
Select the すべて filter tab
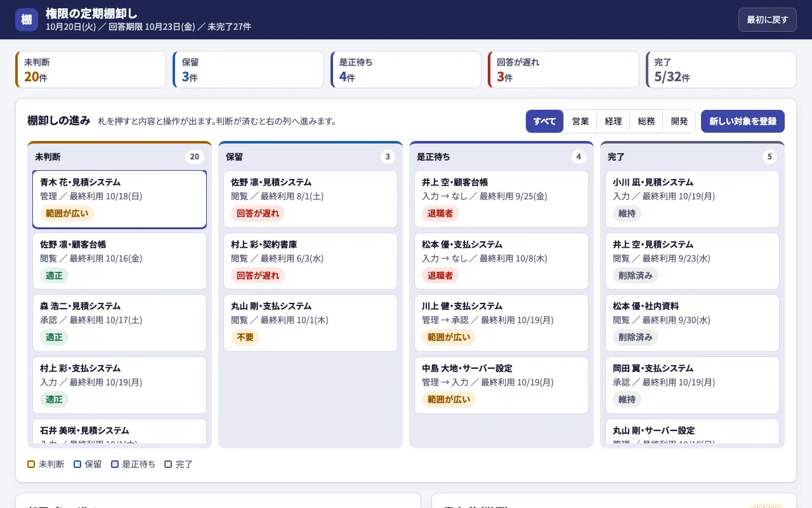544,121
